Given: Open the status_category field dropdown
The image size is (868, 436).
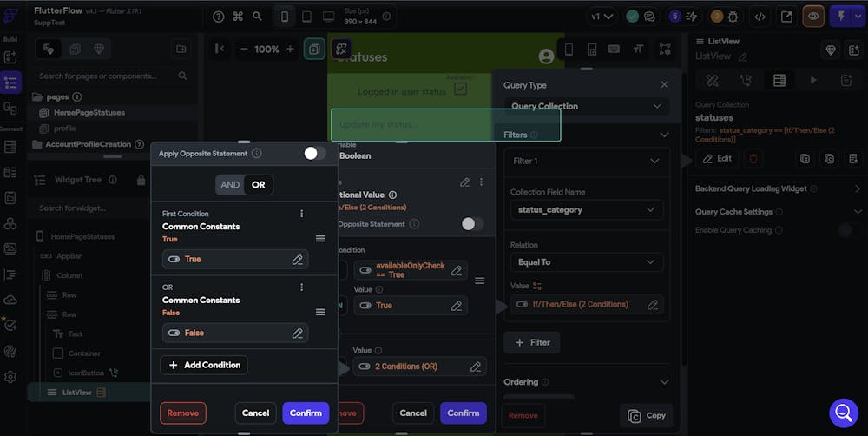Looking at the screenshot, I should tap(586, 210).
